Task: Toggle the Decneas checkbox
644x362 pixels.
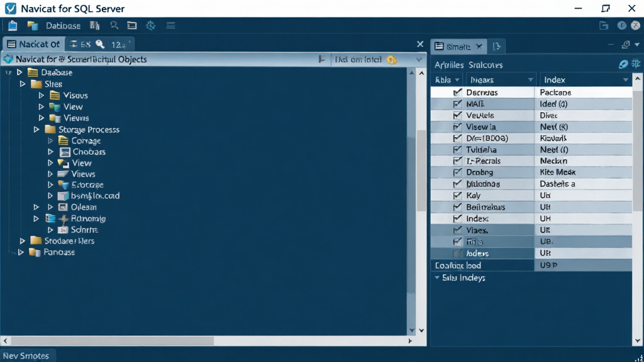Action: [457, 92]
